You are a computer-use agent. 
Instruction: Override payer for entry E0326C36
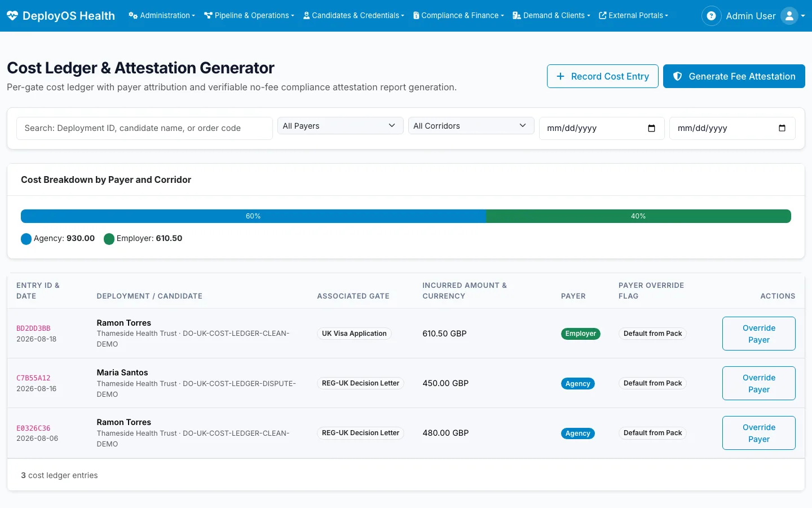click(x=759, y=433)
